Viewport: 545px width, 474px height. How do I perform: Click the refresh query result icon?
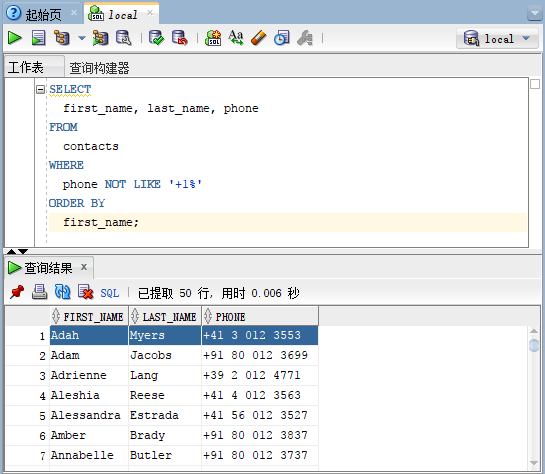tap(63, 292)
